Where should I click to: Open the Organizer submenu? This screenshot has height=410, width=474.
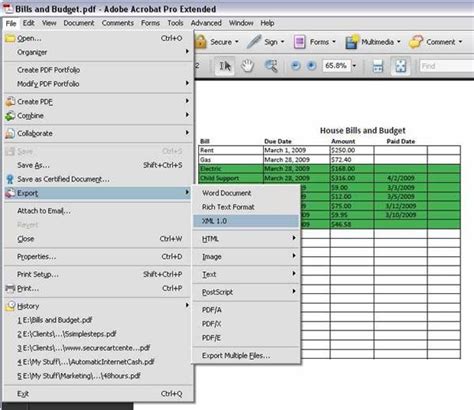point(97,52)
